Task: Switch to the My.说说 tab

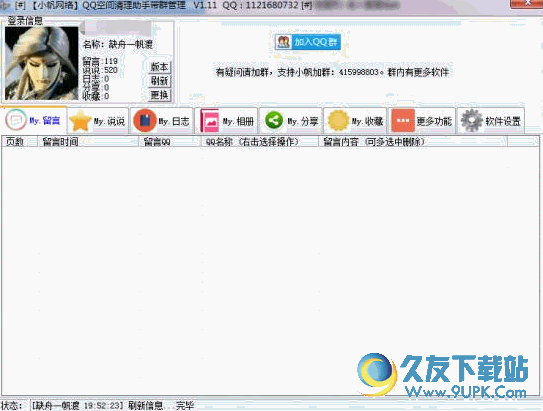Action: [x=98, y=121]
